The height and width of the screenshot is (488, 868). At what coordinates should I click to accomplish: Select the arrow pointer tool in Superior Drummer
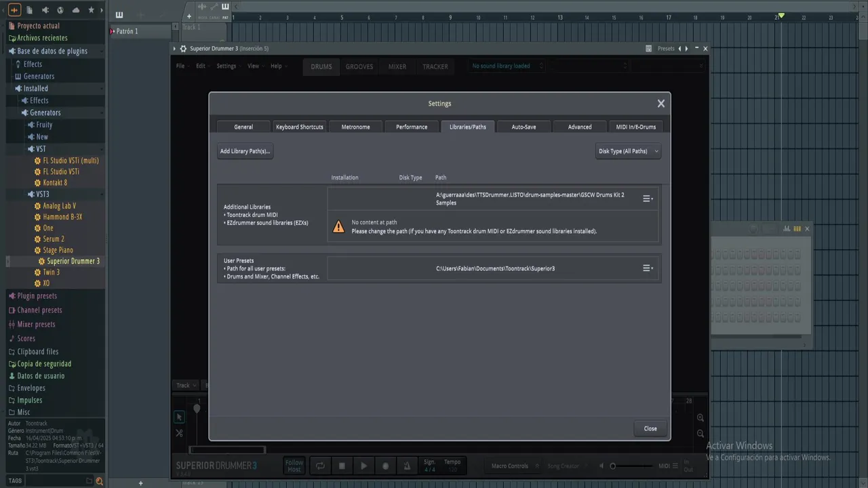179,417
